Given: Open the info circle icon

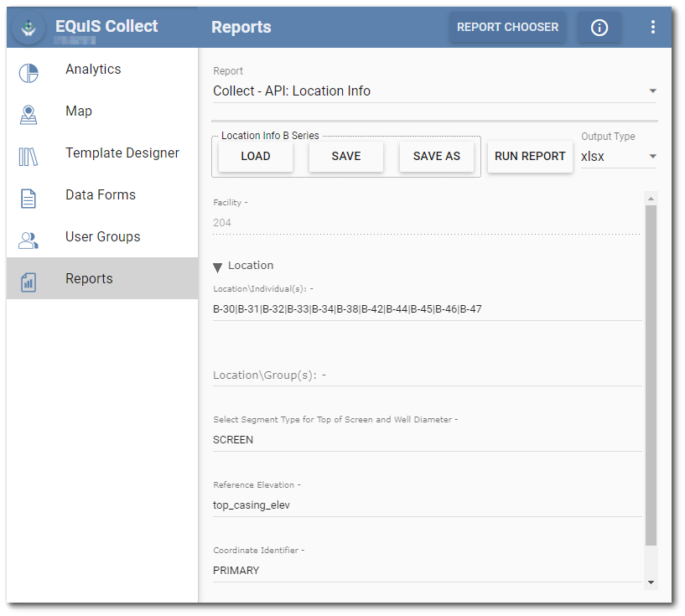Looking at the screenshot, I should tap(599, 27).
